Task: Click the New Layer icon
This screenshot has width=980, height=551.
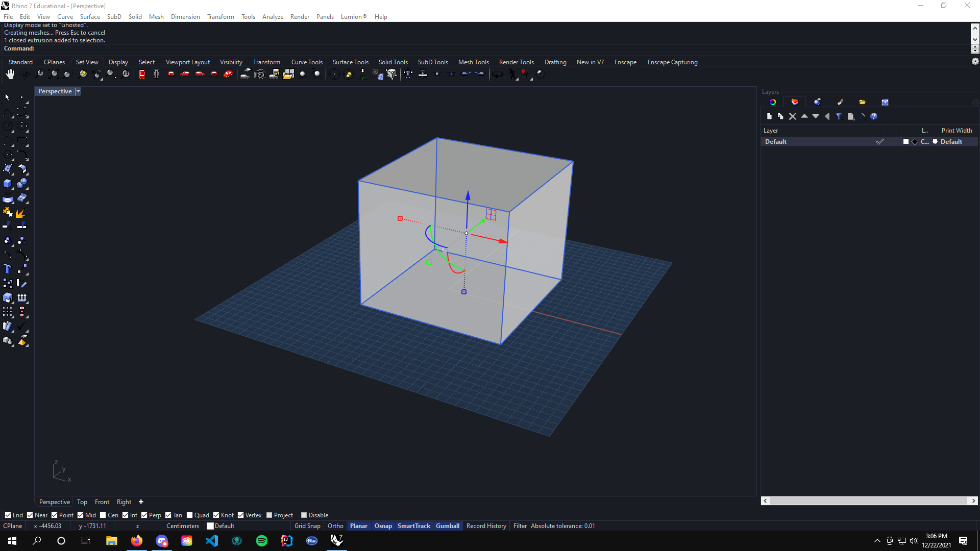Action: click(769, 116)
